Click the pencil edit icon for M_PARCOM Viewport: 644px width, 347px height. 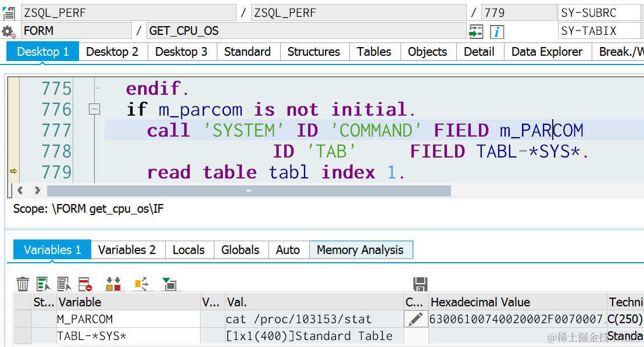(416, 319)
